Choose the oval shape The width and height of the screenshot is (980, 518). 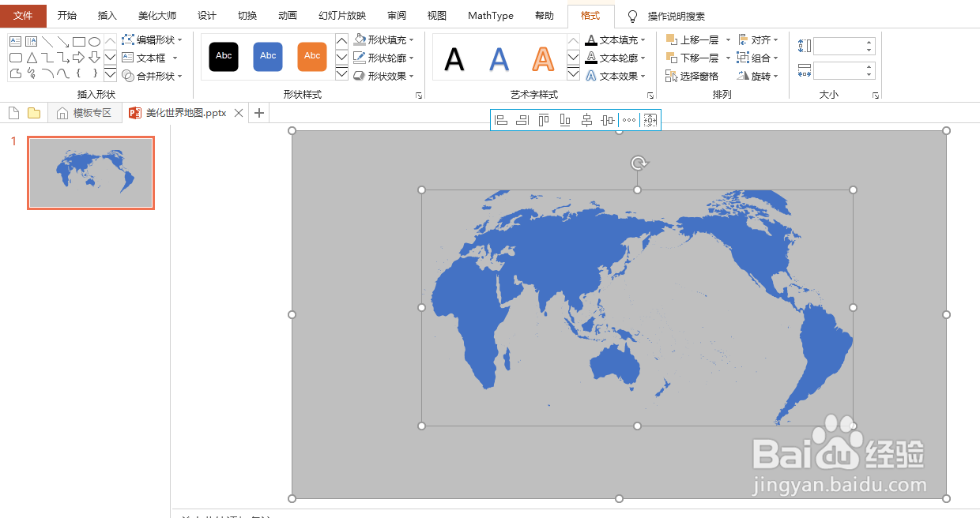click(95, 41)
